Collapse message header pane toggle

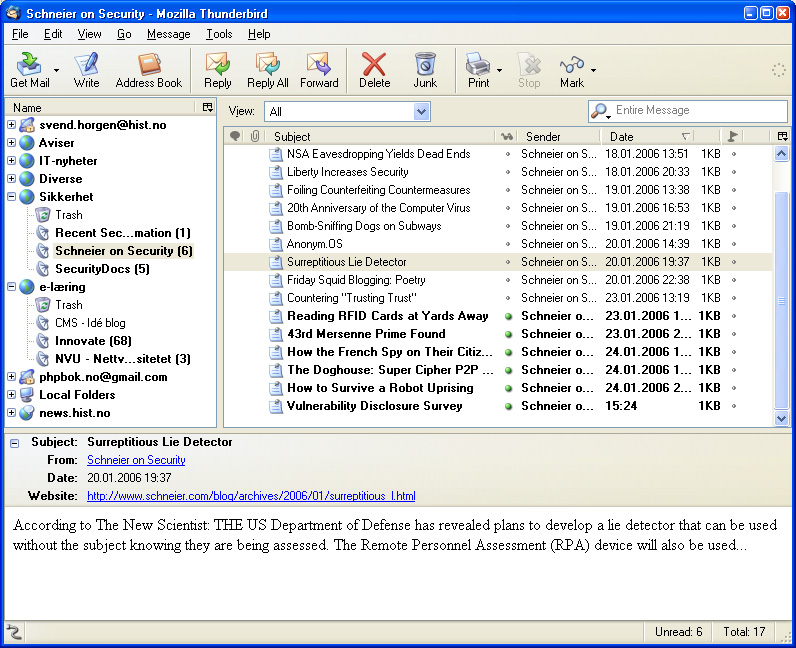click(15, 443)
